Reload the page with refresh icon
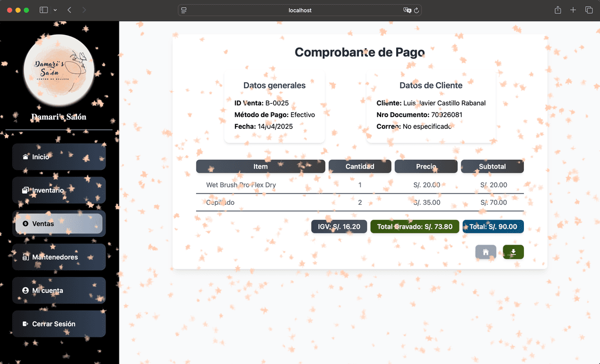Viewport: 600px width, 364px height. (x=417, y=10)
